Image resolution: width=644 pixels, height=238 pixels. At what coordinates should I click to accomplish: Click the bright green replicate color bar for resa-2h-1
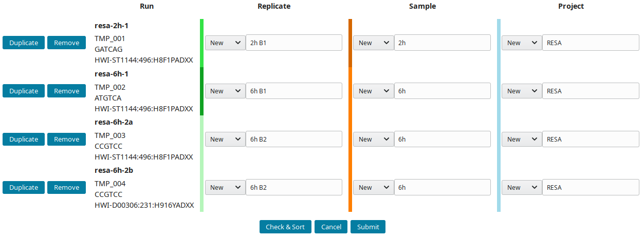pyautogui.click(x=201, y=43)
